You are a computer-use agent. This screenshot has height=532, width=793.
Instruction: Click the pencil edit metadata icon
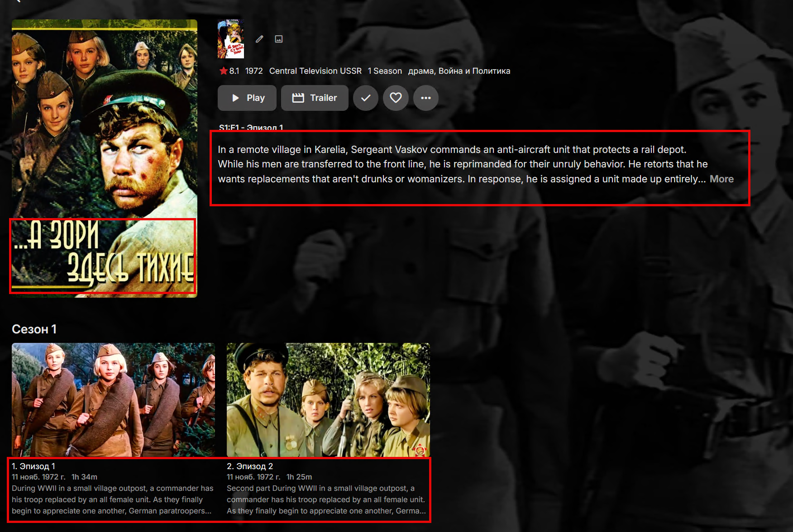click(259, 39)
